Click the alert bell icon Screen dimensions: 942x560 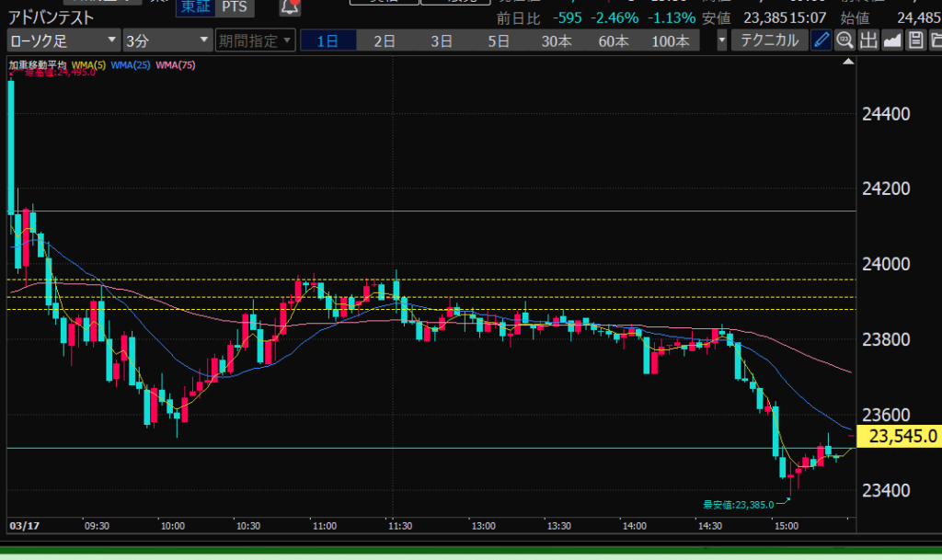click(290, 7)
